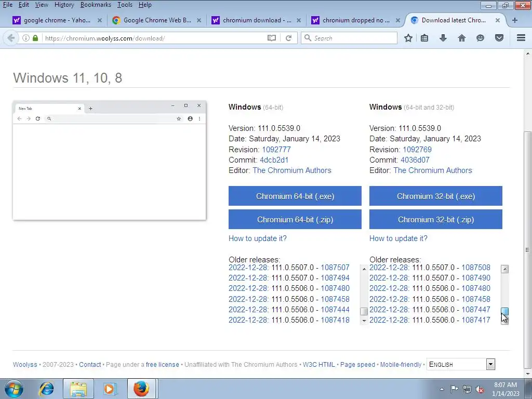The width and height of the screenshot is (532, 399).
Task: Download Chromium 32-bit (.exe)
Action: pos(436,196)
